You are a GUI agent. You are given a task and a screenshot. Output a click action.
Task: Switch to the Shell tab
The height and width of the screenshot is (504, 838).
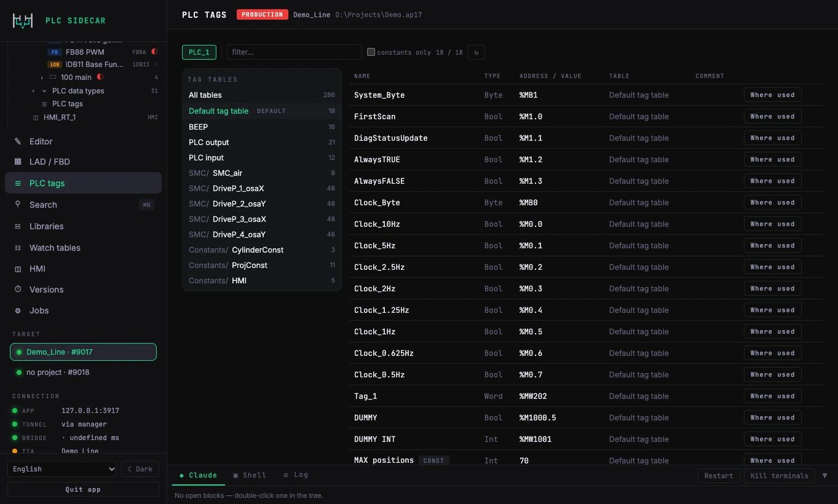[x=250, y=475]
